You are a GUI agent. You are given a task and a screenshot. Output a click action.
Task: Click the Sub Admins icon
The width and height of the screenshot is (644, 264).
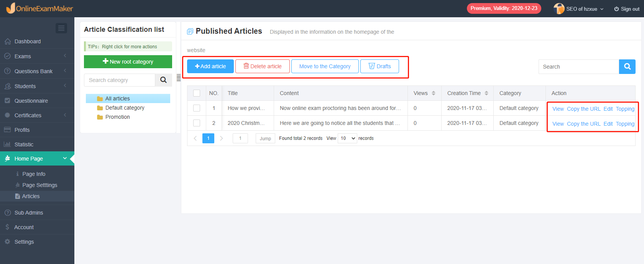(x=7, y=213)
